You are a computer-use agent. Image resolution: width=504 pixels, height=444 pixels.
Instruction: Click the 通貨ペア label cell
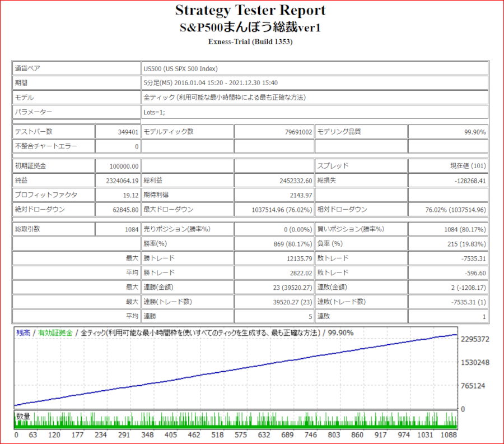coord(28,68)
